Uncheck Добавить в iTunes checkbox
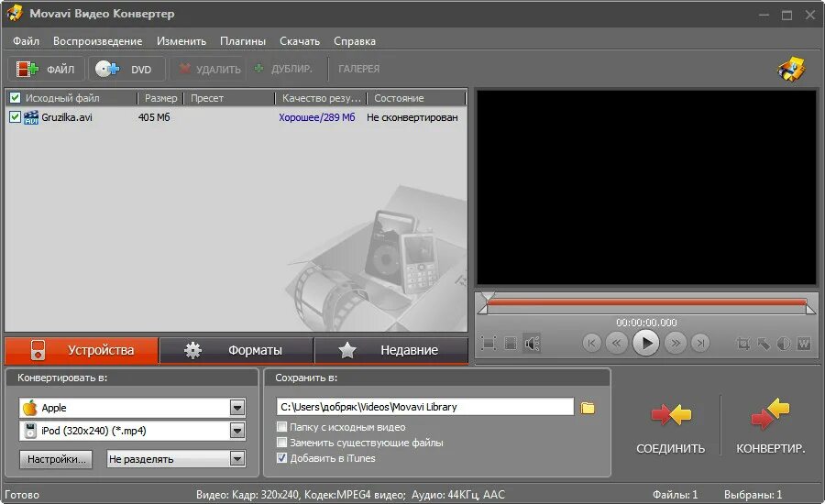The height and width of the screenshot is (504, 825). click(282, 457)
